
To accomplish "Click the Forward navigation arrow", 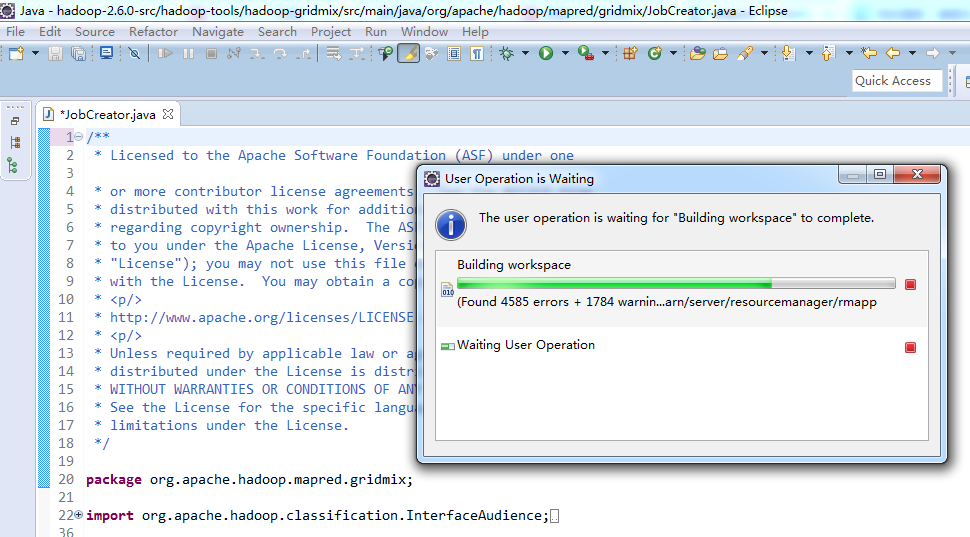I will pyautogui.click(x=932, y=54).
